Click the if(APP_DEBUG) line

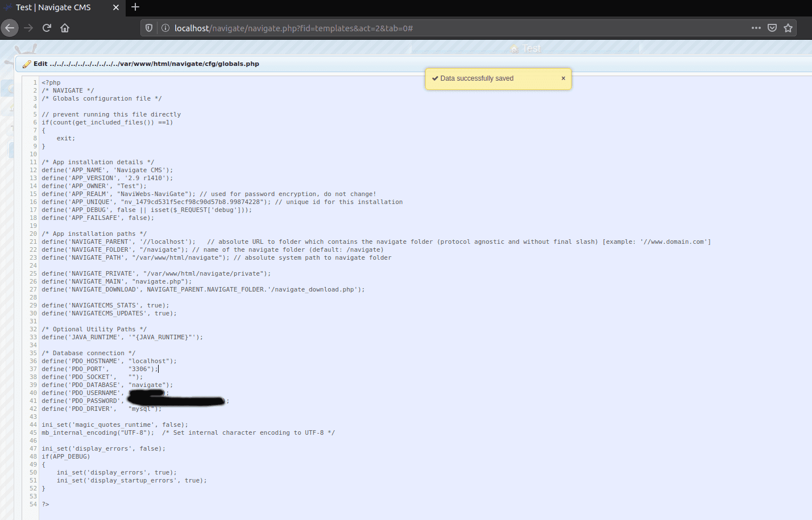(66, 456)
